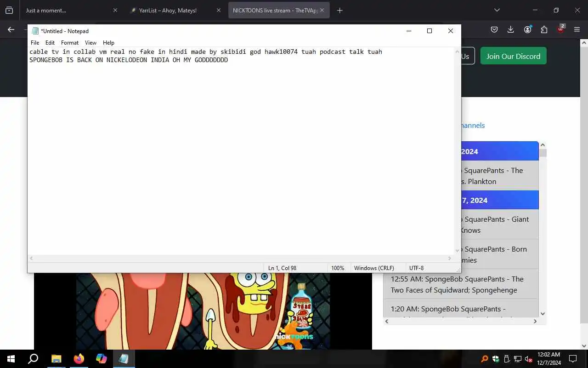Click the browser back arrow

[11, 29]
